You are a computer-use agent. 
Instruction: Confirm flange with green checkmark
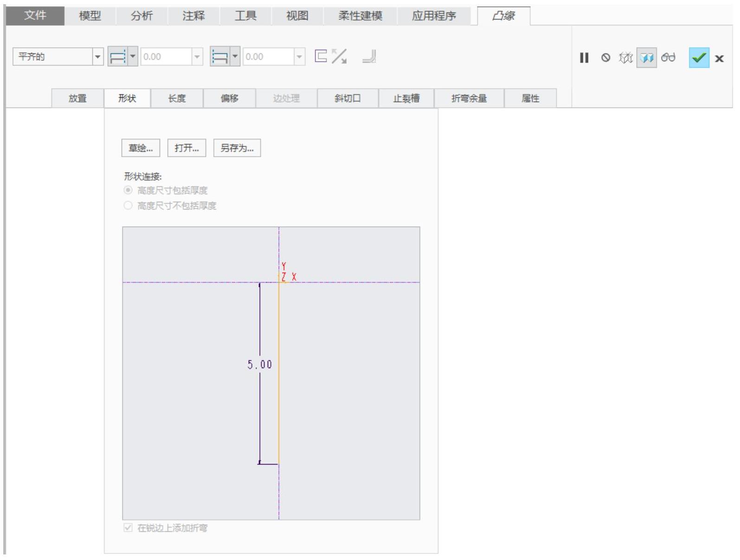[x=699, y=58]
